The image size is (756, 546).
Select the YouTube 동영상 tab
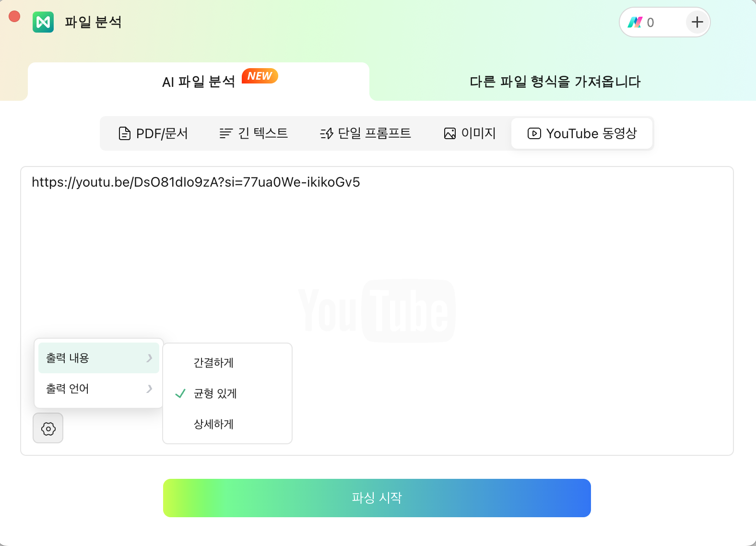pyautogui.click(x=582, y=133)
